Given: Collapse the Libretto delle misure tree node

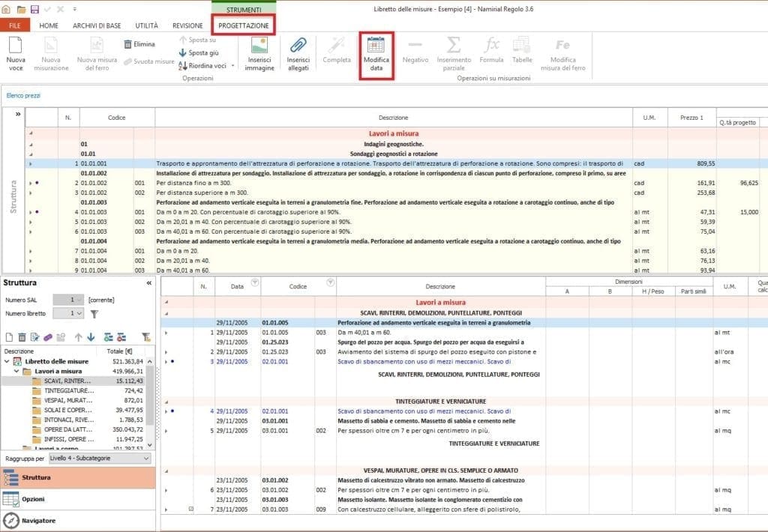Looking at the screenshot, I should pos(7,361).
